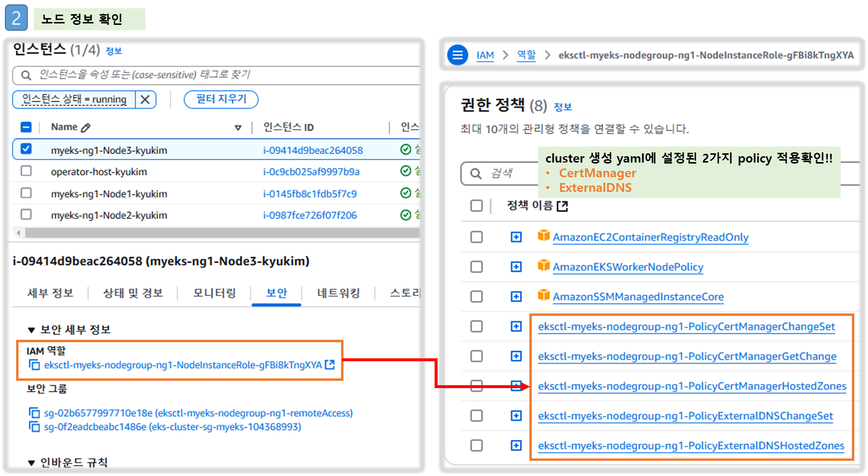This screenshot has height=476, width=868.
Task: Click AWS managed icon of AmazonSSMManagedInstanceCore
Action: coord(544,295)
